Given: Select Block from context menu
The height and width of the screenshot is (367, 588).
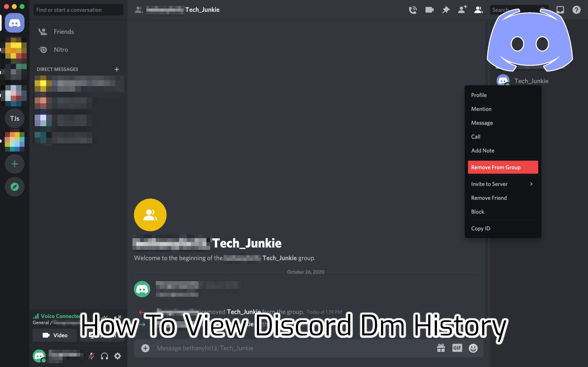Looking at the screenshot, I should (x=478, y=211).
